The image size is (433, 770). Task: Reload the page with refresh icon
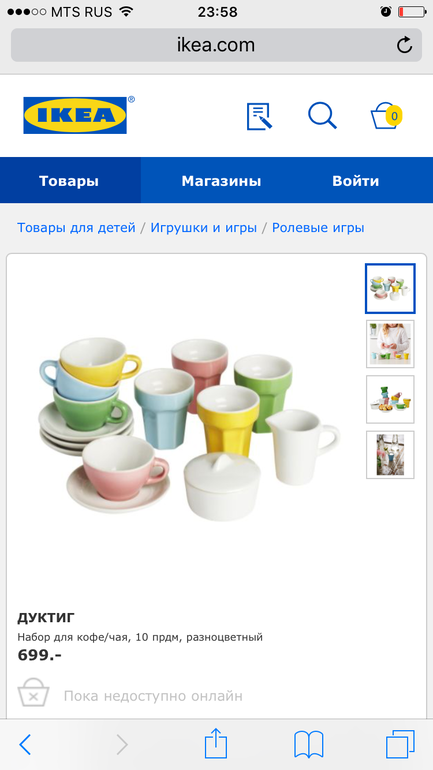pos(404,45)
